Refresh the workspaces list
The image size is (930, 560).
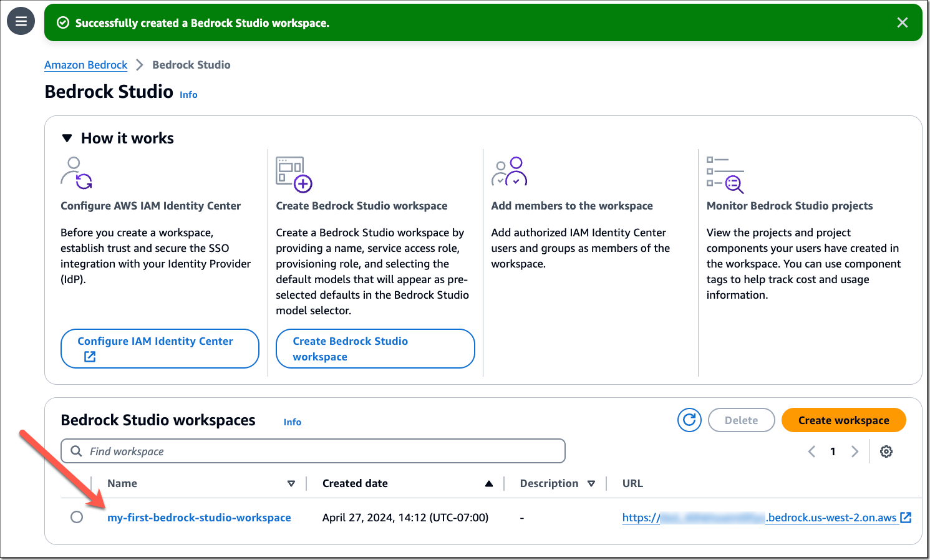click(x=689, y=420)
